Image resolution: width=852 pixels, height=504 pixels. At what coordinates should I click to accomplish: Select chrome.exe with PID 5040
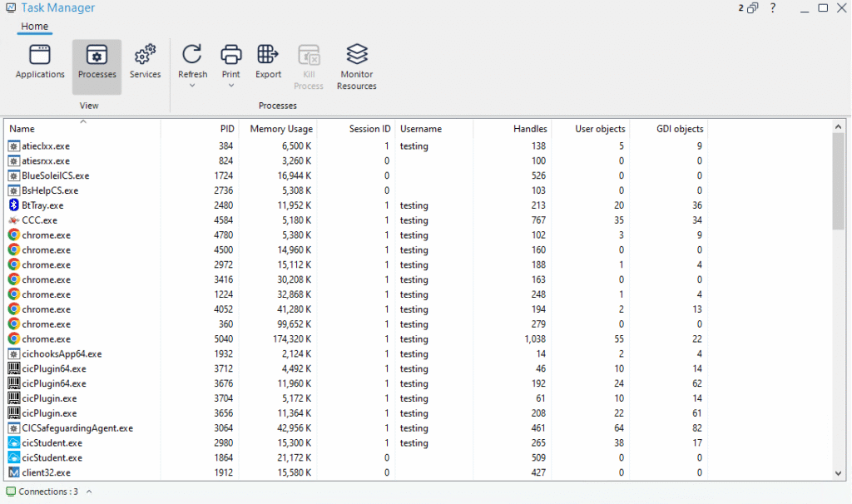(356, 338)
